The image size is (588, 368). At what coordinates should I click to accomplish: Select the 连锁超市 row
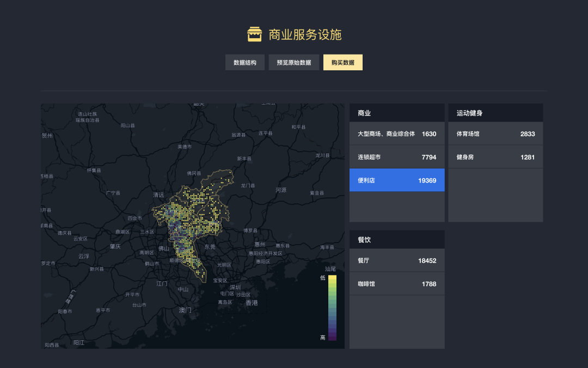[397, 157]
